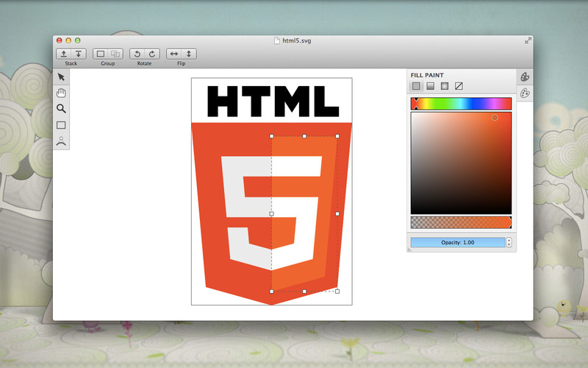The width and height of the screenshot is (588, 368).
Task: Close the html5.svg window with red button
Action: [x=60, y=40]
